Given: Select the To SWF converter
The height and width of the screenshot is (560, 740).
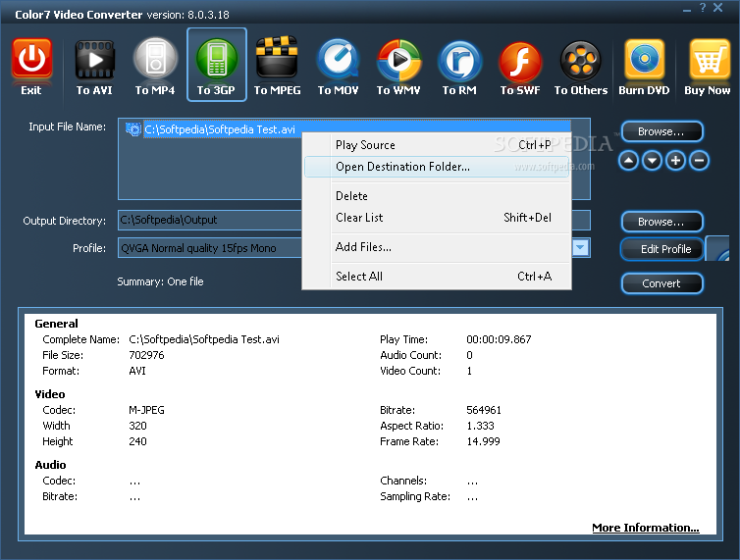Looking at the screenshot, I should pos(520,67).
